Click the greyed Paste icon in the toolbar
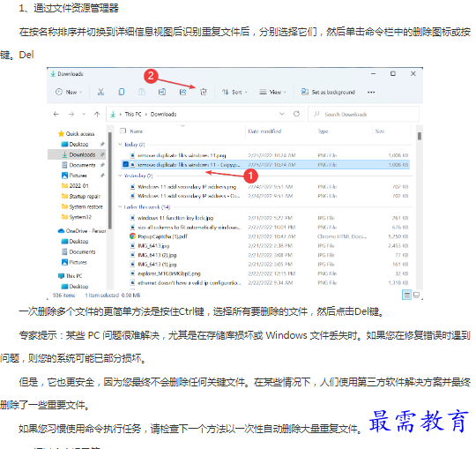The image size is (476, 449). [x=142, y=92]
